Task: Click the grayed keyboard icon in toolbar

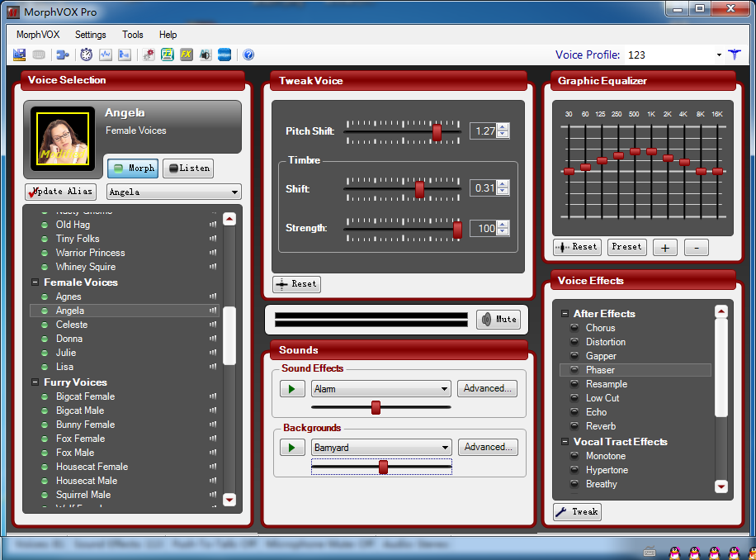Action: tap(39, 55)
